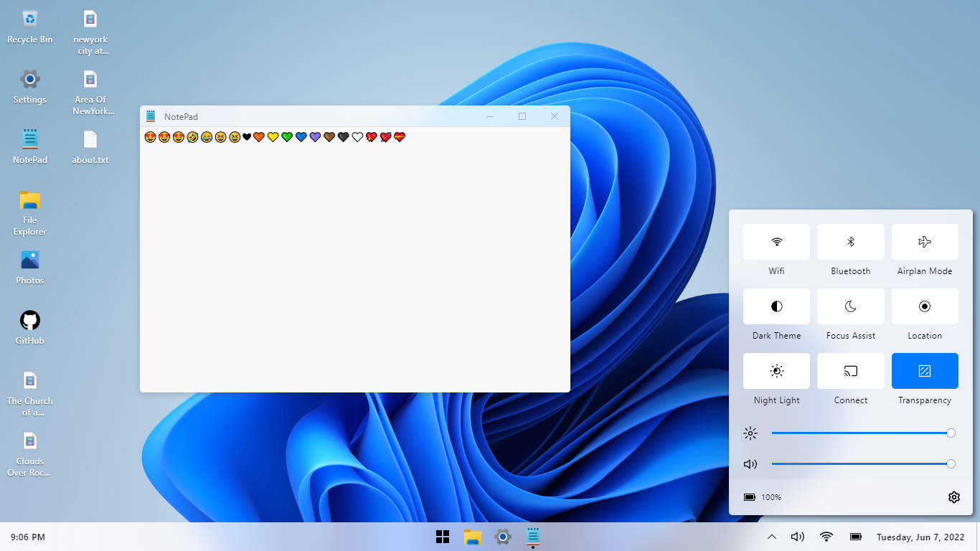Click the gear icon in quick settings panel

pyautogui.click(x=953, y=497)
